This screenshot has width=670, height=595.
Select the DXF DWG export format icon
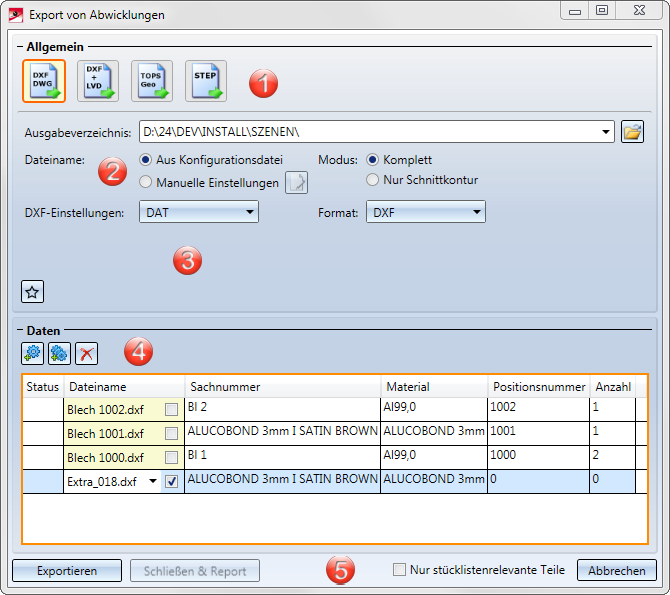44,81
